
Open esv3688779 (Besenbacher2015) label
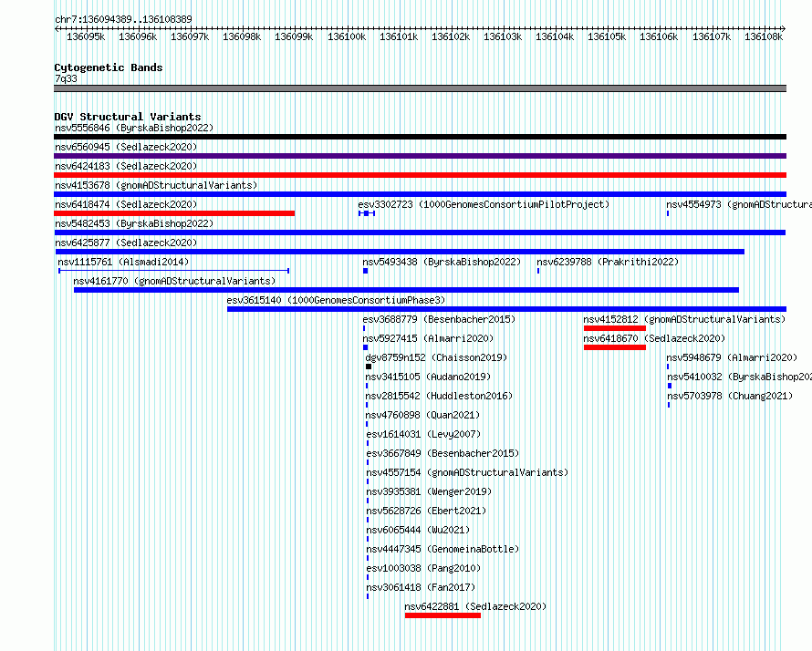click(x=439, y=319)
